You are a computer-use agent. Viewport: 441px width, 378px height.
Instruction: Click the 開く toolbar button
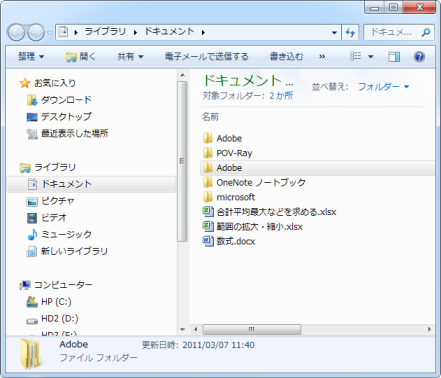pos(80,56)
